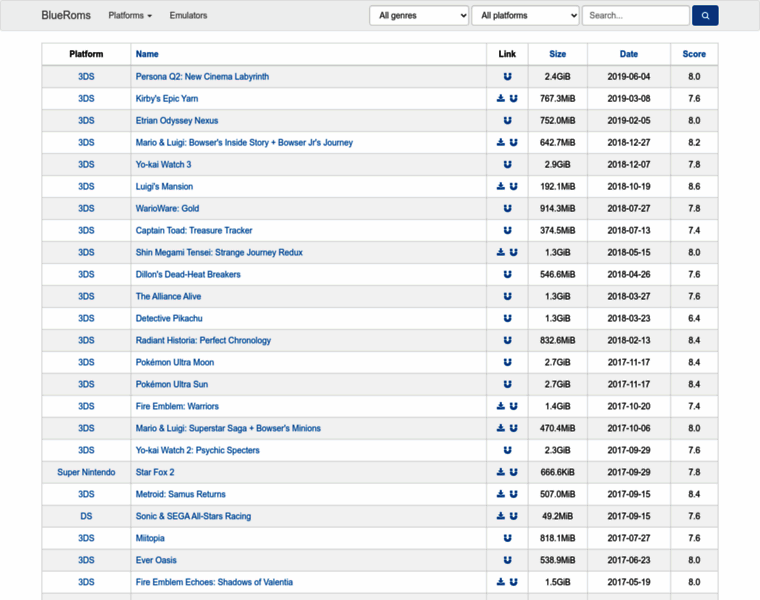Image resolution: width=760 pixels, height=600 pixels.
Task: Click magnet icon for Pokémon Ultra Sun
Action: tap(507, 384)
